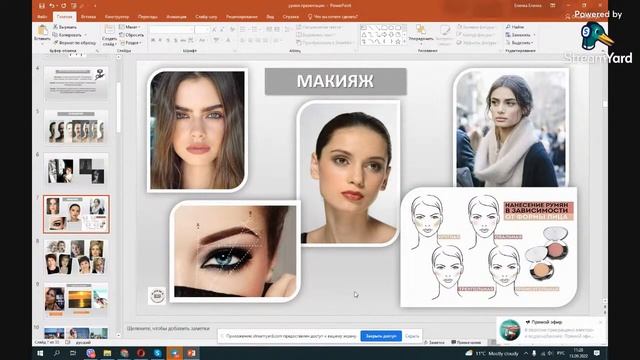Select the woman in scarf photo
This screenshot has width=640, height=360.
tap(511, 128)
